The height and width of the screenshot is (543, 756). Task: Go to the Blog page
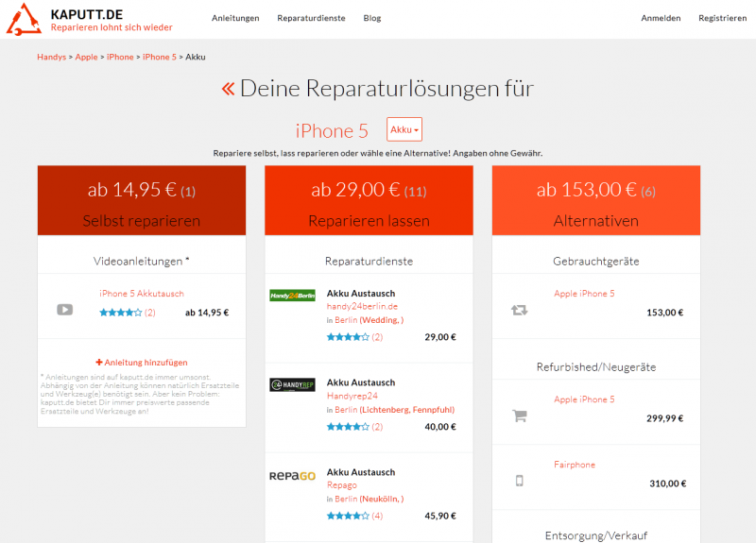[372, 18]
